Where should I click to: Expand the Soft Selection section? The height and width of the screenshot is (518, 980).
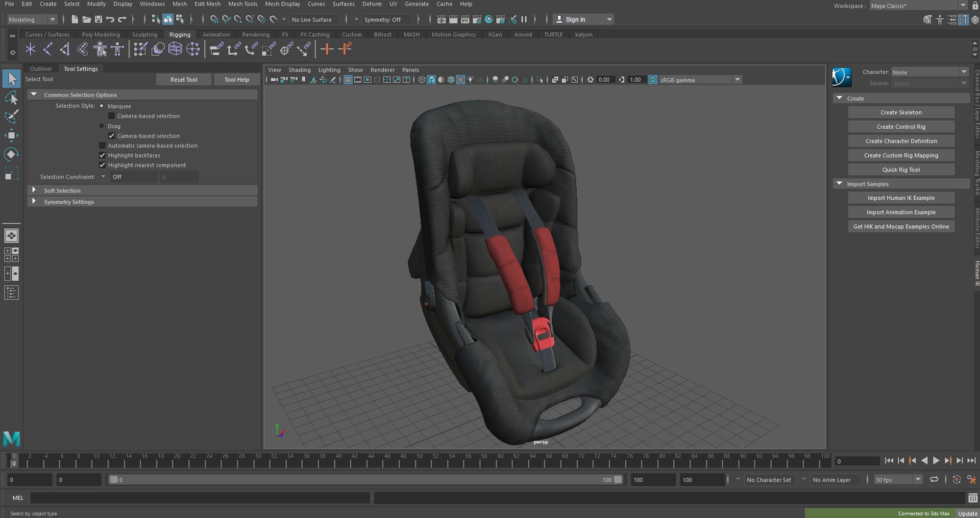click(x=34, y=190)
